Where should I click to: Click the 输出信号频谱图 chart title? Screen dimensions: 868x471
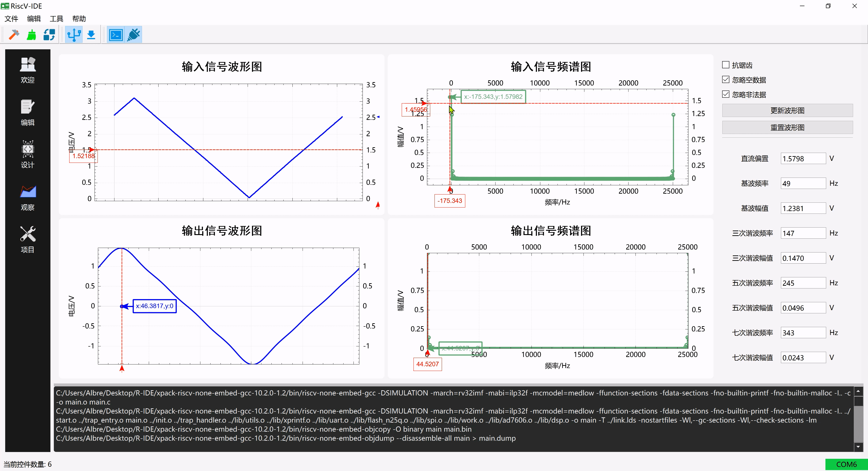click(x=551, y=231)
